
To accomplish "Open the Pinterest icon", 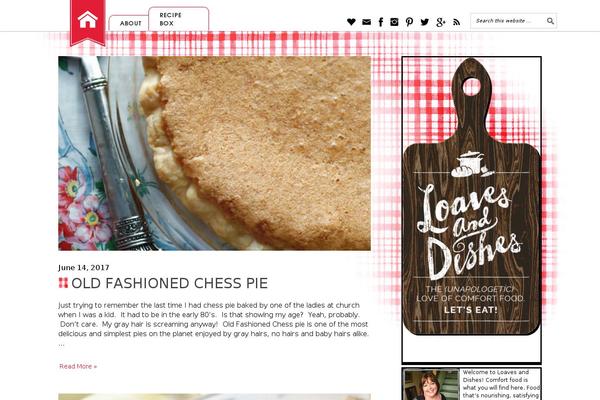I will tap(409, 22).
